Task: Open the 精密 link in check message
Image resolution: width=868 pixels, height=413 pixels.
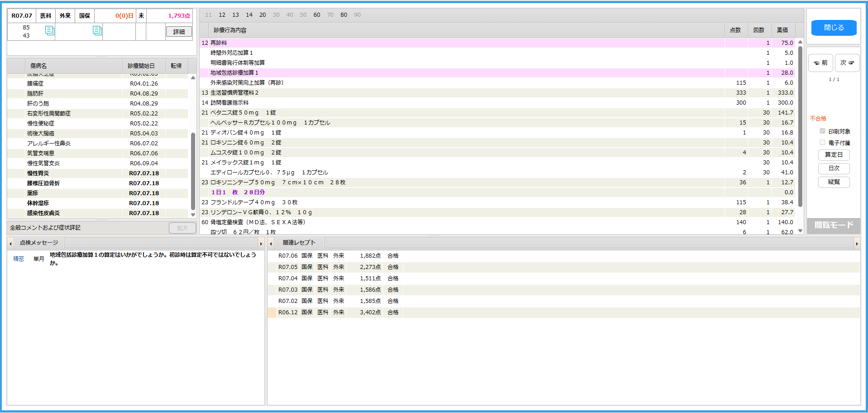Action: 19,259
